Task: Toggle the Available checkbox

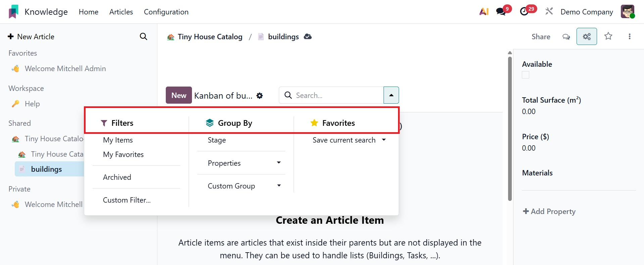Action: coord(526,75)
